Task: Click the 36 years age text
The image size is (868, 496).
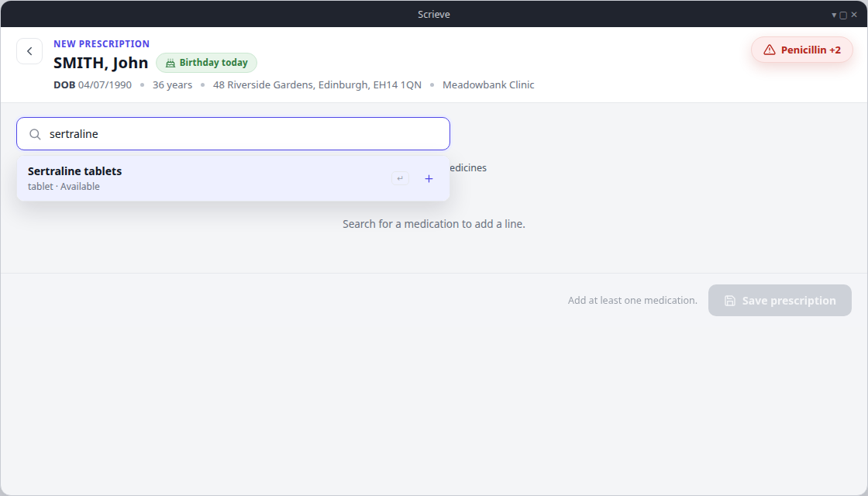Action: click(x=172, y=84)
